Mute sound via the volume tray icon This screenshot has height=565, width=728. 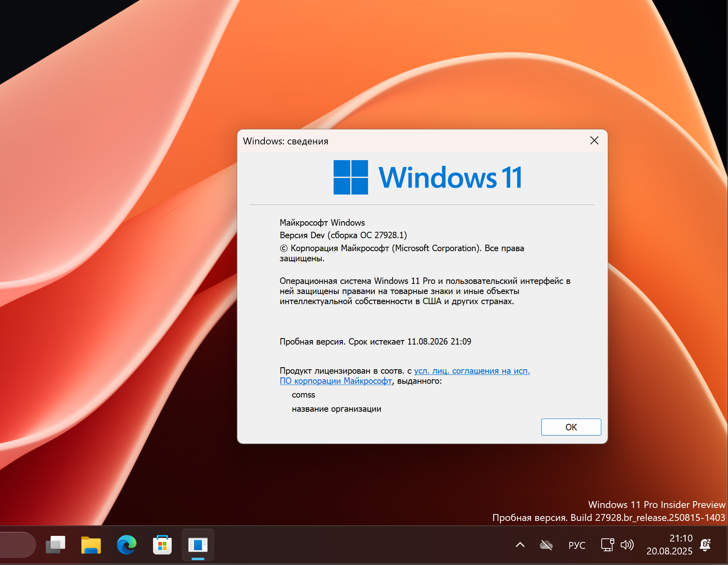(628, 545)
